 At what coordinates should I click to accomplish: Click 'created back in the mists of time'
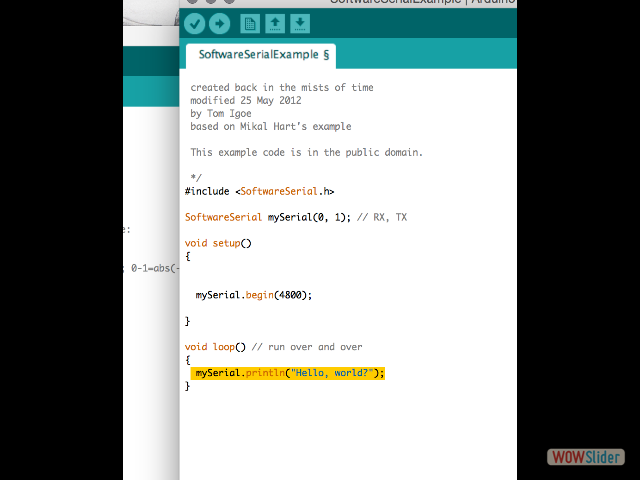coord(282,87)
